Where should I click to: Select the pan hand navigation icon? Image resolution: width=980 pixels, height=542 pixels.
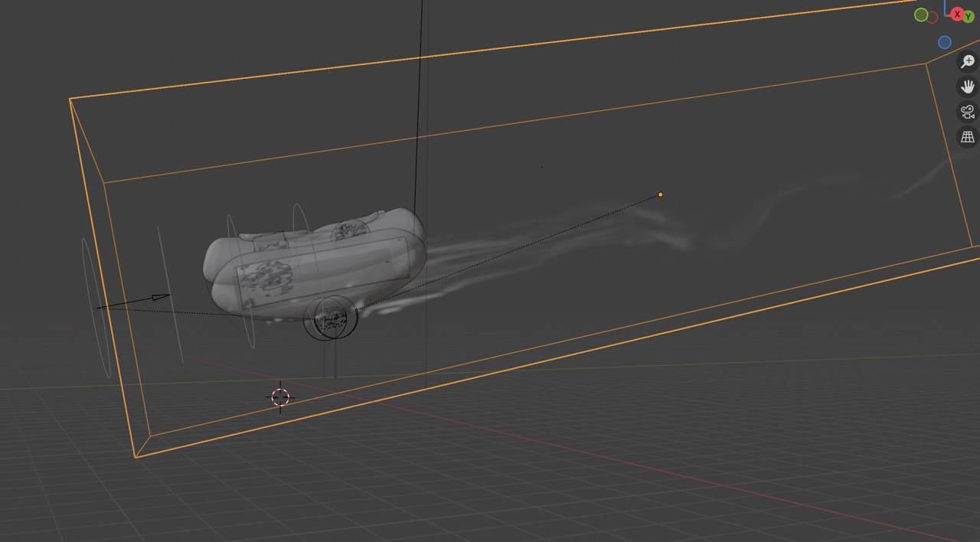(x=968, y=87)
